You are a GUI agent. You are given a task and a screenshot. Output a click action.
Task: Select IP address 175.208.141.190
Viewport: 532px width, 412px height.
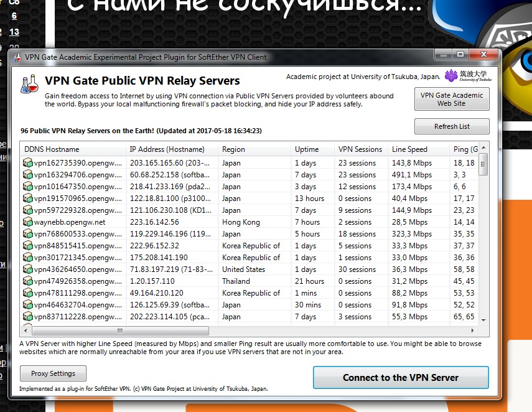point(159,257)
